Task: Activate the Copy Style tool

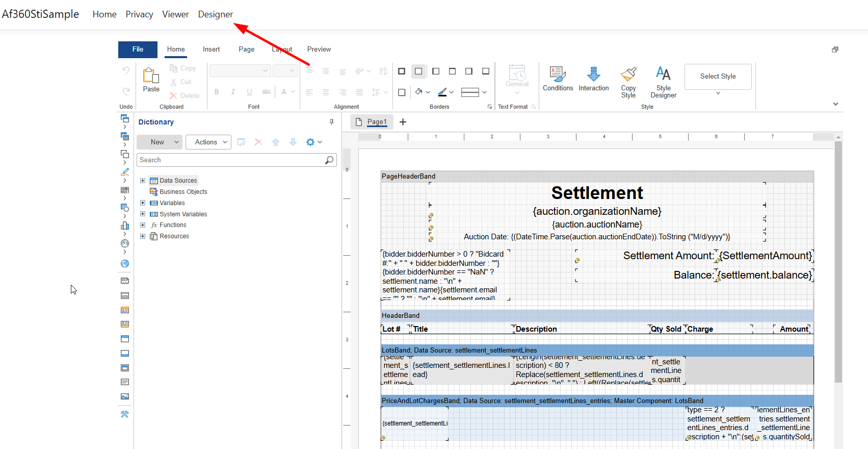Action: (x=628, y=82)
